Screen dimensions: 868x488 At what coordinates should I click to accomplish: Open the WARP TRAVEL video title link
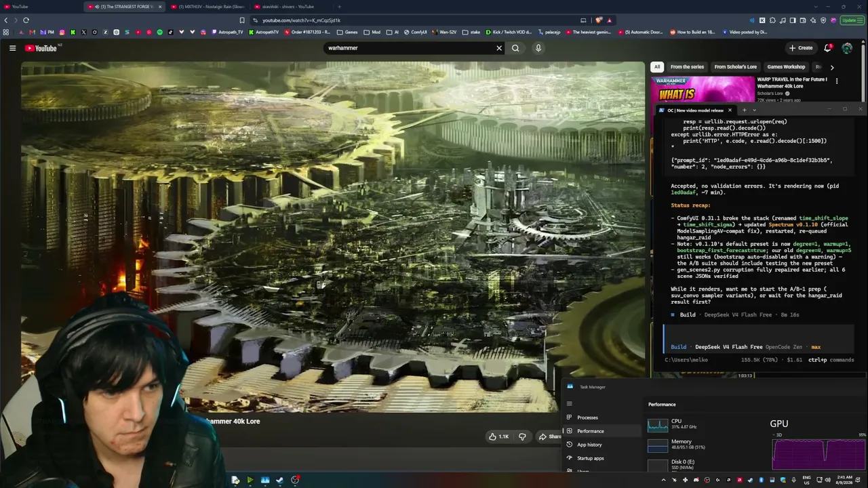(x=792, y=83)
